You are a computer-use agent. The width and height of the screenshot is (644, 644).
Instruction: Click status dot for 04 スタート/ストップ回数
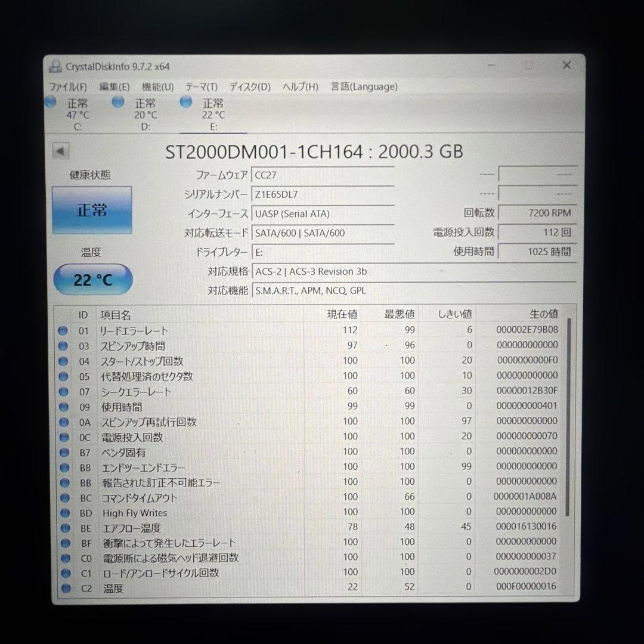point(63,361)
